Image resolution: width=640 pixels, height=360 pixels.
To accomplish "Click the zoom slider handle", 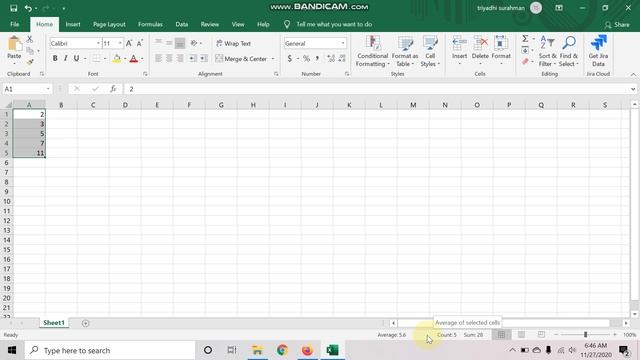I will 585,335.
